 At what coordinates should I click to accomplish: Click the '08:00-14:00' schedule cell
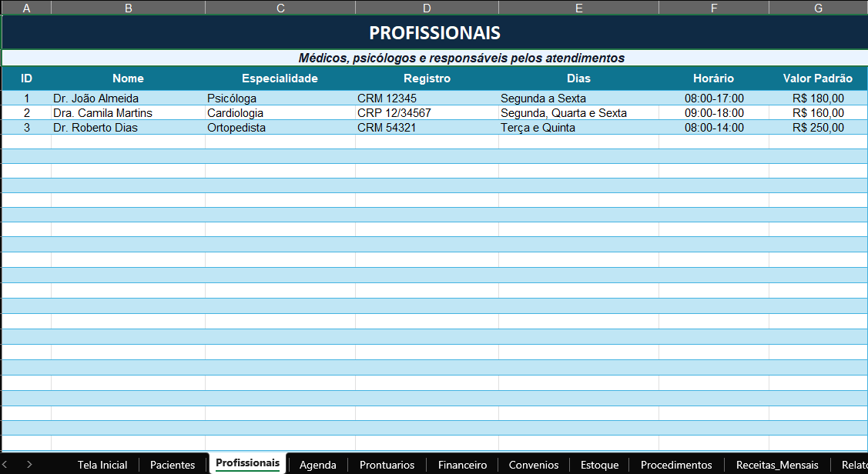tap(713, 127)
